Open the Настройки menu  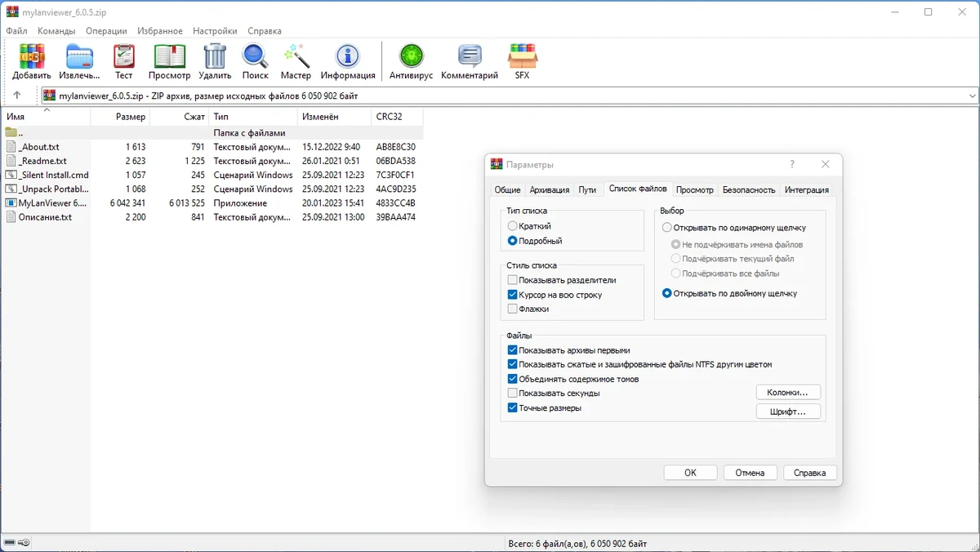(x=215, y=31)
